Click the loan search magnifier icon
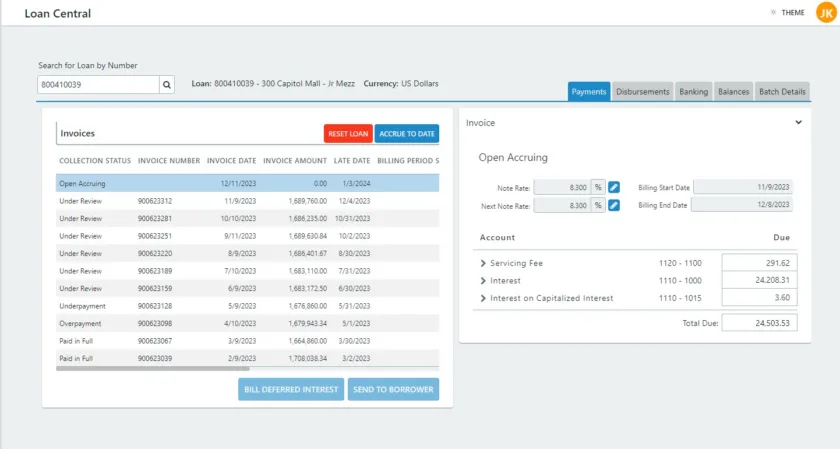This screenshot has height=449, width=840. pos(167,85)
